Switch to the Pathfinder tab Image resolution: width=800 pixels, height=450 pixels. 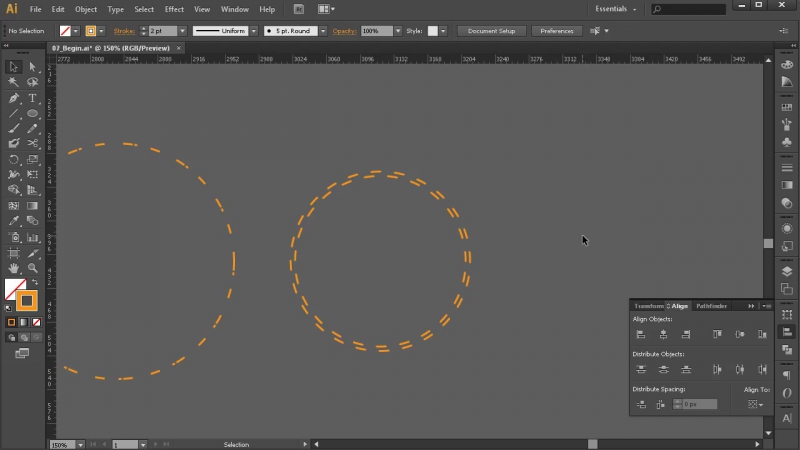pos(711,306)
